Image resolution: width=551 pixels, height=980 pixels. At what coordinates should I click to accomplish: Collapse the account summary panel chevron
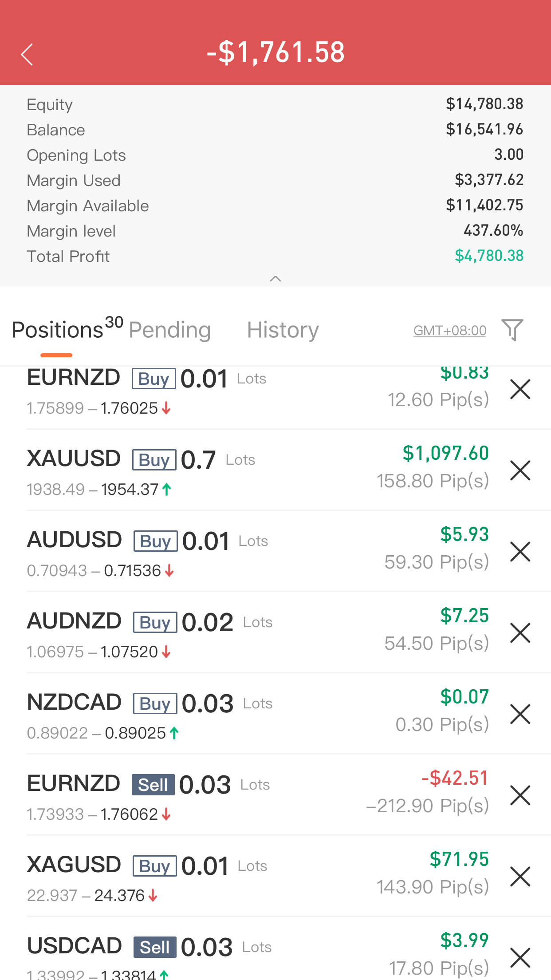tap(275, 279)
